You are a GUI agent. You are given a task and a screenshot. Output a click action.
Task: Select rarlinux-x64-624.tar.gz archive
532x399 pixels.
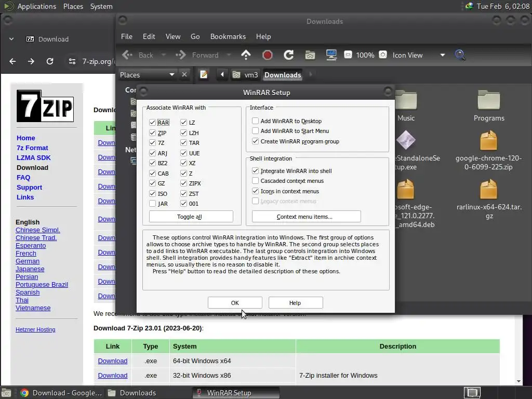tap(489, 200)
